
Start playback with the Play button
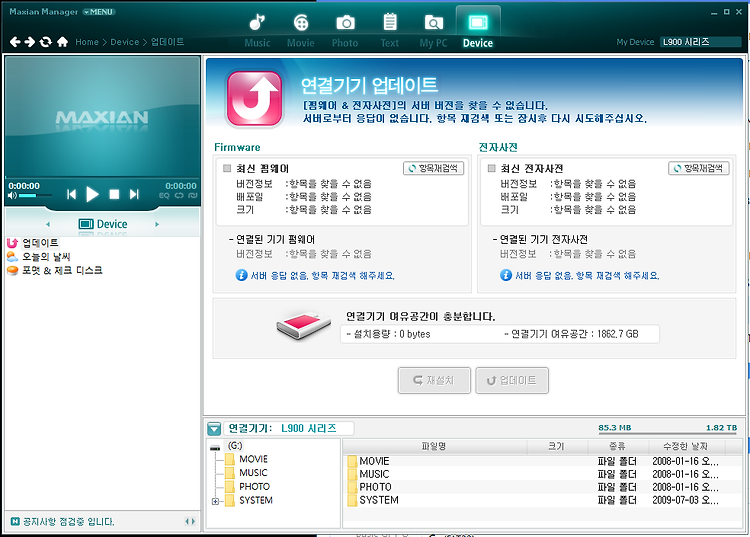[92, 194]
